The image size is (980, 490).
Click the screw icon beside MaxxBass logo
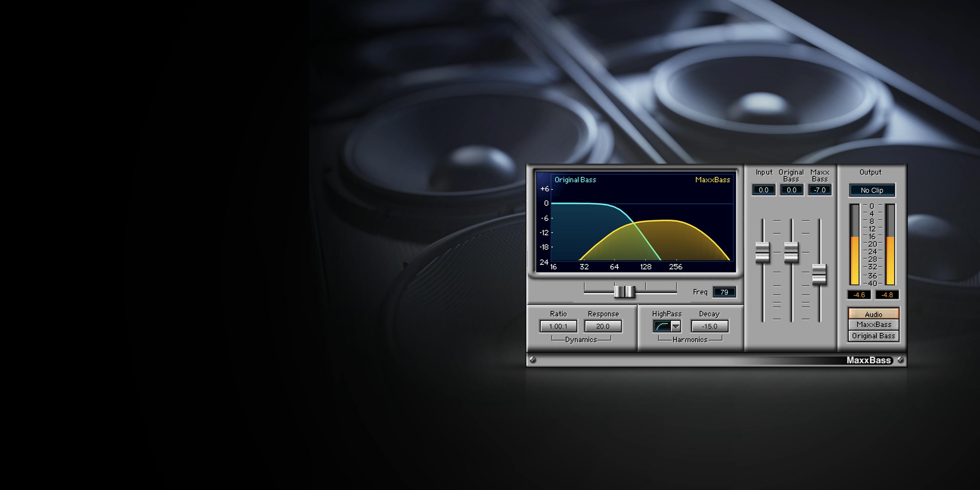point(901,360)
